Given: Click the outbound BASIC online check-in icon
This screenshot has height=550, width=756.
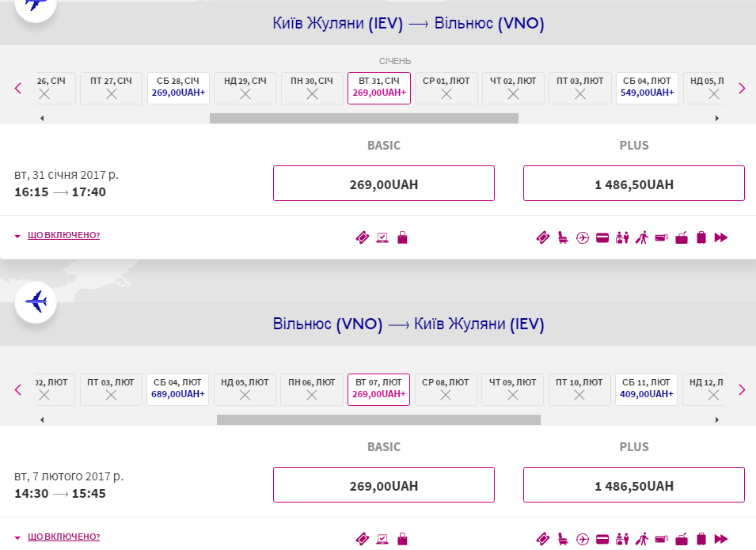Looking at the screenshot, I should (382, 237).
